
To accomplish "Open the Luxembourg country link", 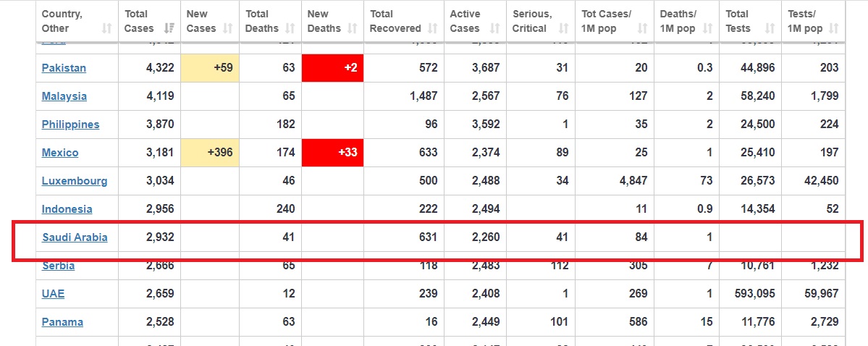I will tap(74, 181).
